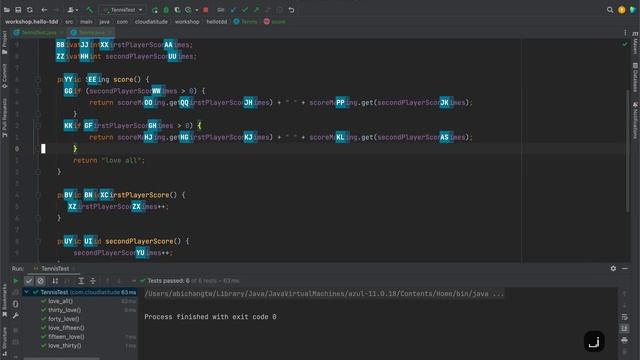Click the Git update project arrow icon
This screenshot has width=640, height=360.
click(x=233, y=10)
